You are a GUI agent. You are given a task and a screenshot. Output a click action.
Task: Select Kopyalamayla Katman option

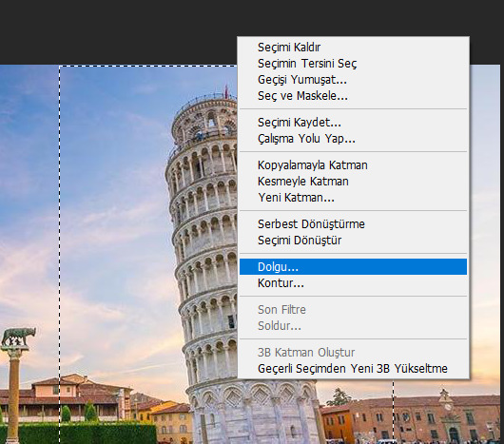click(x=353, y=165)
